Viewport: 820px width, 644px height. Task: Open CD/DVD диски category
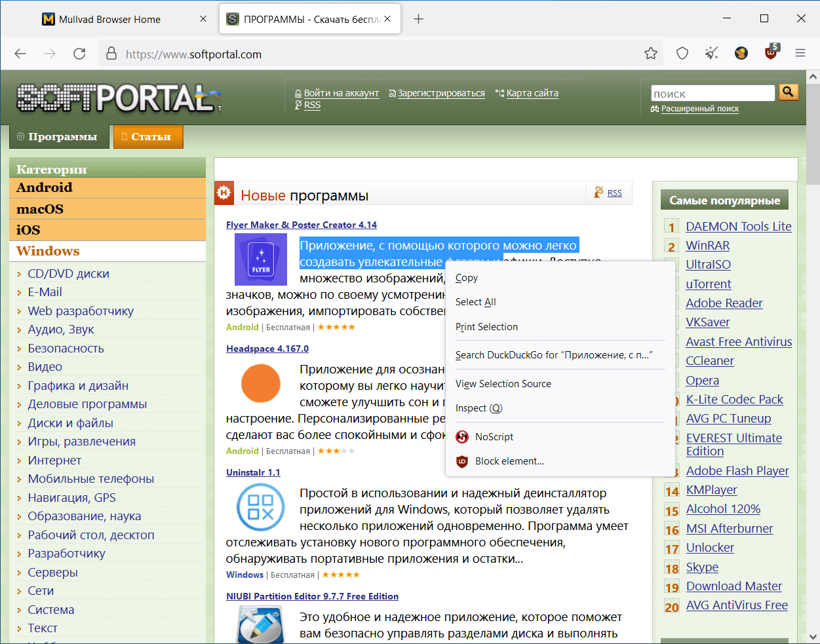(68, 274)
